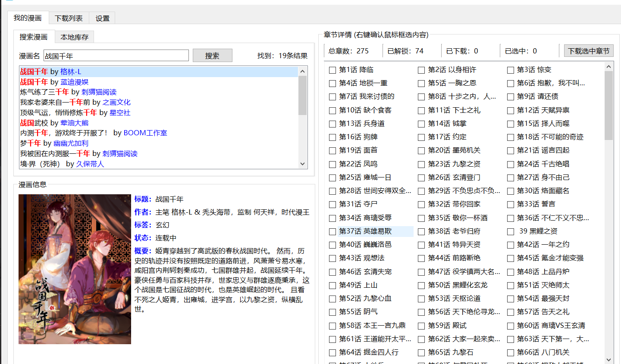Enable the 第37话 英雄易欺 checkbox

(332, 232)
